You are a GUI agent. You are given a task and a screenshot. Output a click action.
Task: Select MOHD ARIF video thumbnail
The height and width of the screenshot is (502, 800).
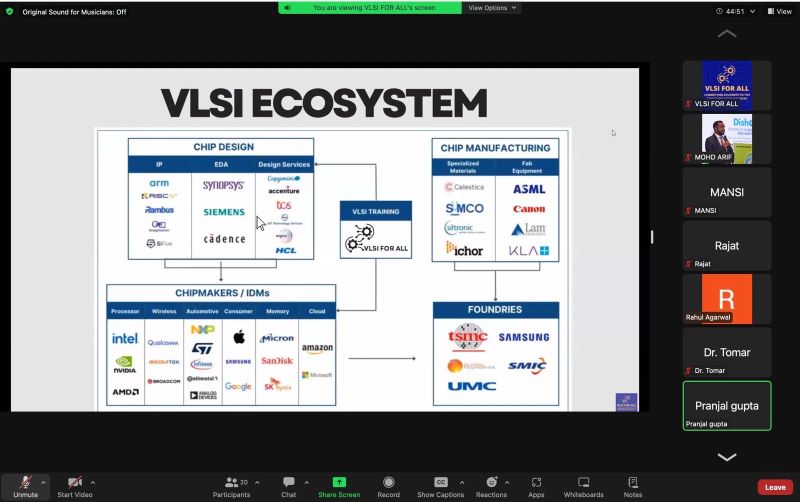pyautogui.click(x=727, y=139)
